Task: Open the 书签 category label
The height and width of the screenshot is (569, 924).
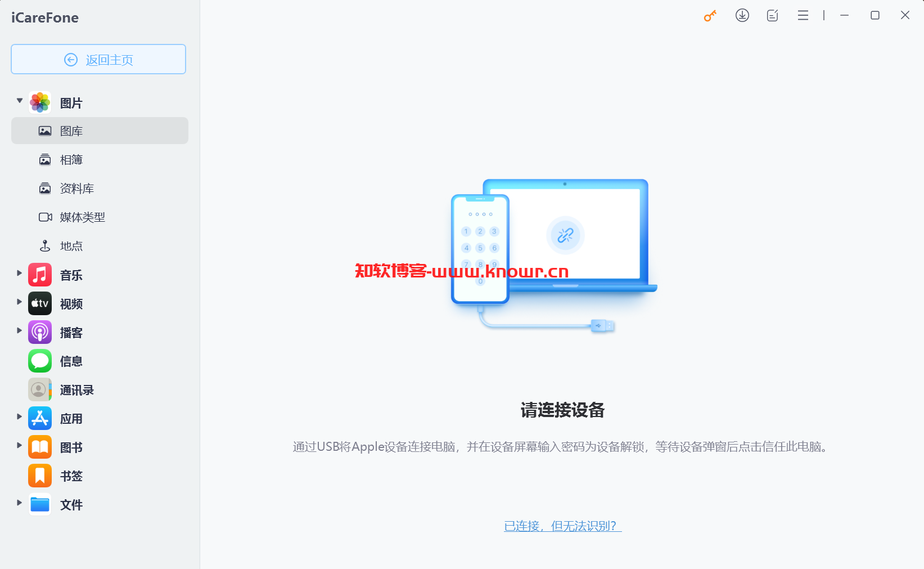Action: (71, 476)
